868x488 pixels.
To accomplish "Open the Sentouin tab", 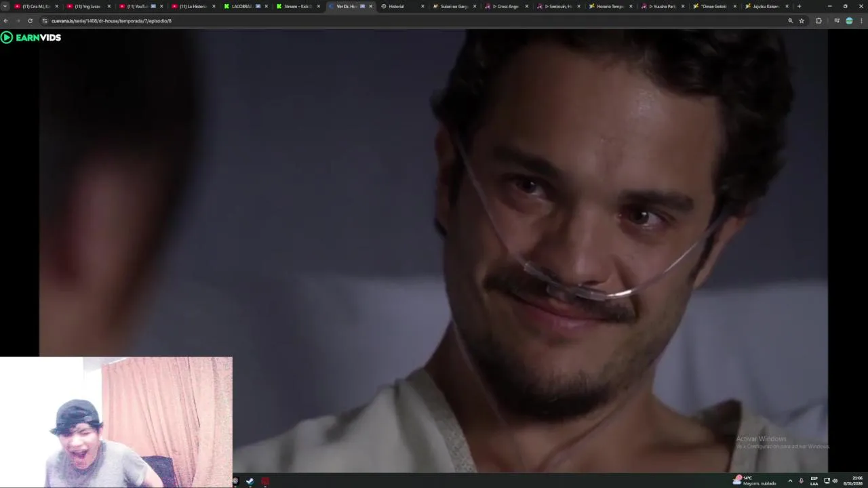I will coord(557,6).
